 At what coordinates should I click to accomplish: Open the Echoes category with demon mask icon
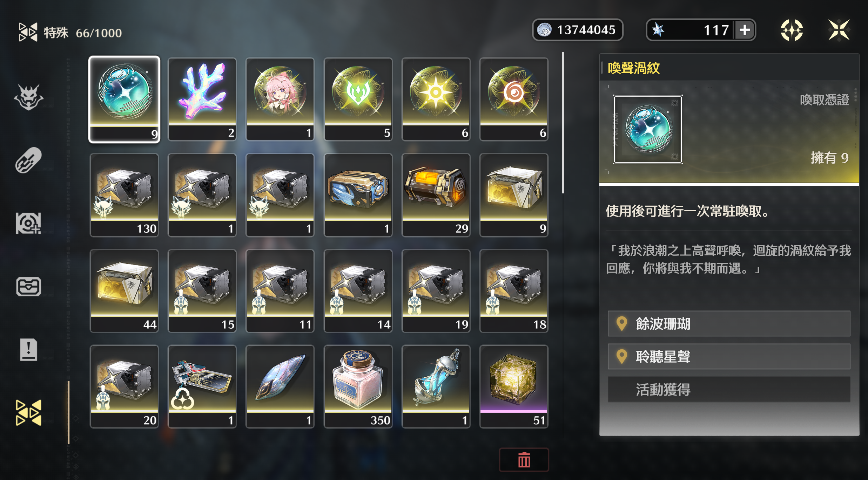point(29,97)
